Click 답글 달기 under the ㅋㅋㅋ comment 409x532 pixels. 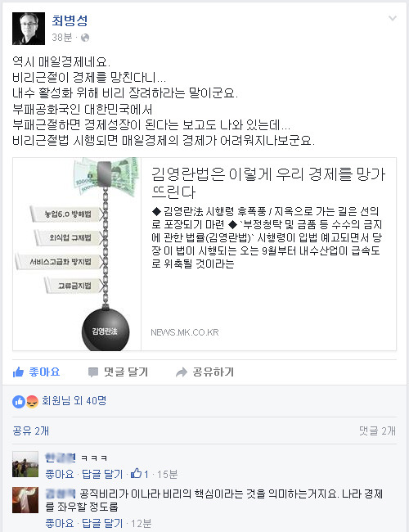click(x=102, y=474)
